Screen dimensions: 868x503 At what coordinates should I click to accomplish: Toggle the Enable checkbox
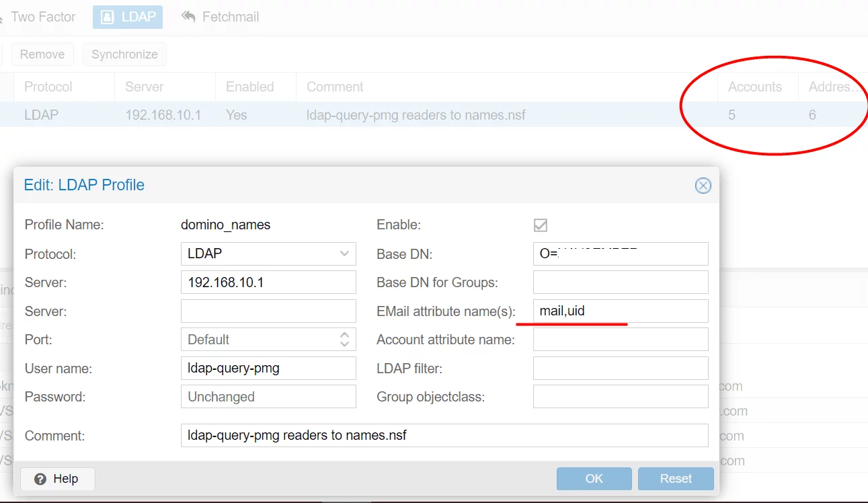[x=540, y=225]
